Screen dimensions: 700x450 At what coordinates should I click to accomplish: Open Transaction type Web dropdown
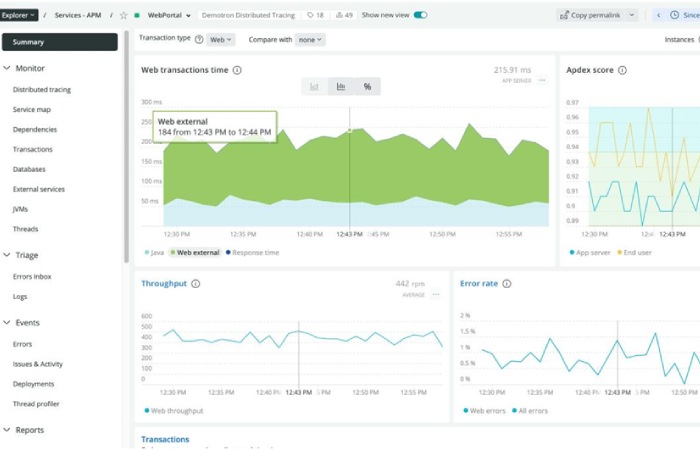coord(221,40)
